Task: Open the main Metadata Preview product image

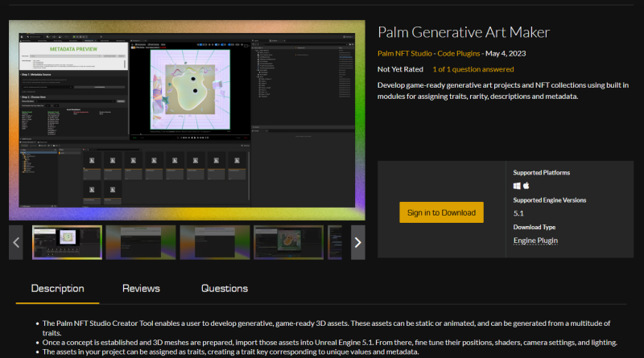Action: coord(187,121)
